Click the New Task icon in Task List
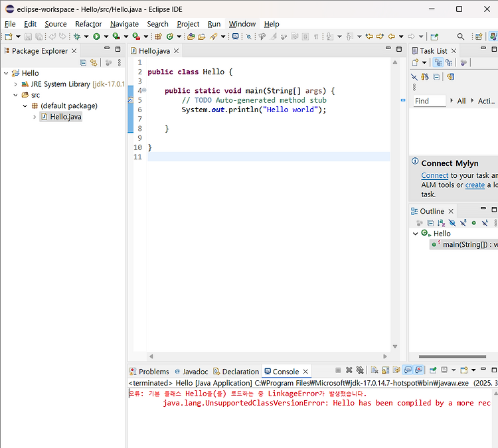498x448 pixels. 415,62
